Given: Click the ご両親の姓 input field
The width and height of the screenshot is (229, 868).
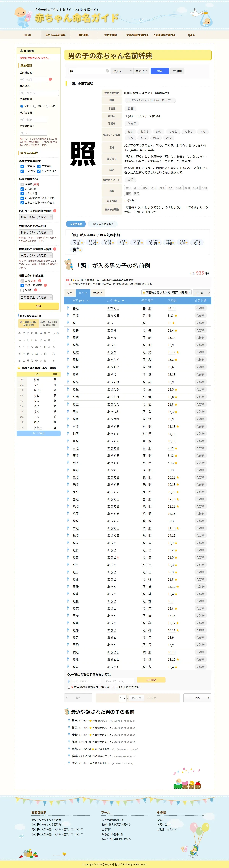Looking at the screenshot, I should click(33, 79).
